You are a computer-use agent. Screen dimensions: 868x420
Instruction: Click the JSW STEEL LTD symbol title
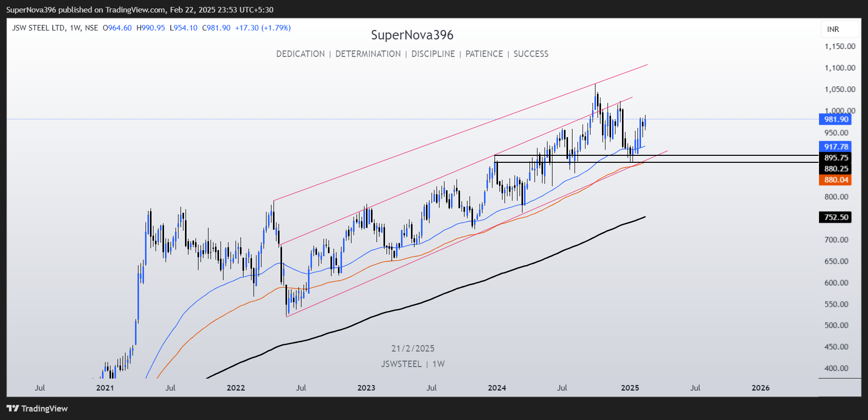(x=38, y=28)
